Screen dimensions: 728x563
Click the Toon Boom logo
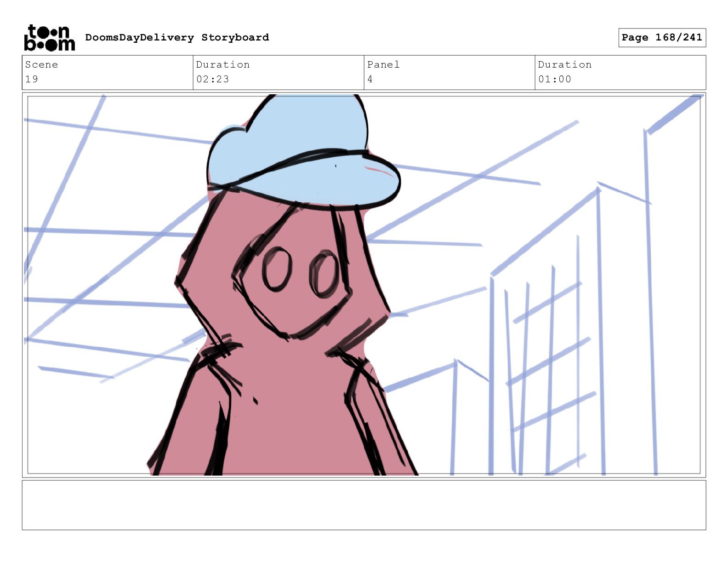(x=49, y=38)
